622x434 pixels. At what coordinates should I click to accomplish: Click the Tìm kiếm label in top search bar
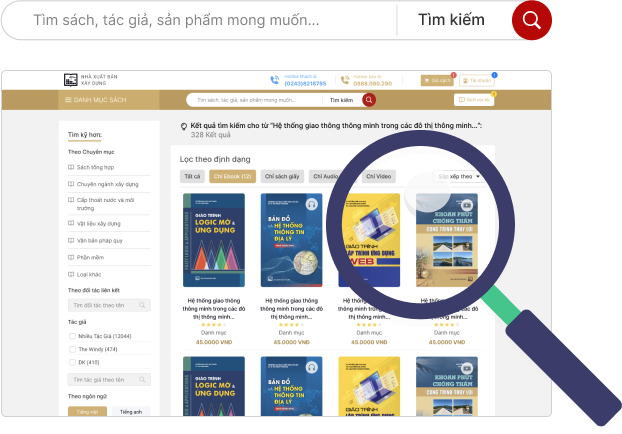tap(451, 20)
